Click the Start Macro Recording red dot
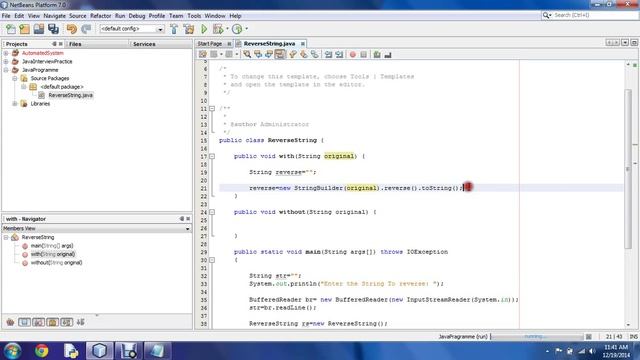The image size is (640, 360). coord(353,54)
